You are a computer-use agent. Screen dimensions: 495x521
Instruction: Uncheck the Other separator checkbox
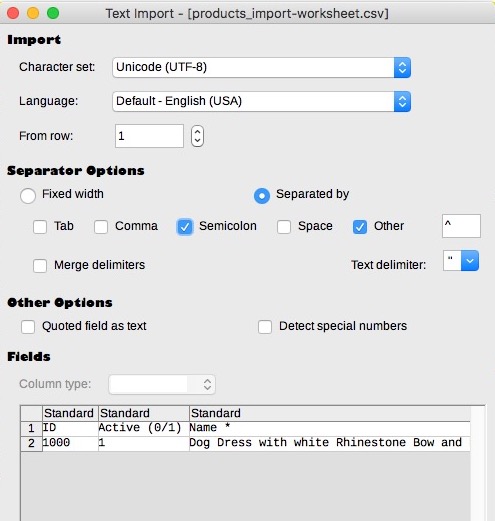coord(360,227)
